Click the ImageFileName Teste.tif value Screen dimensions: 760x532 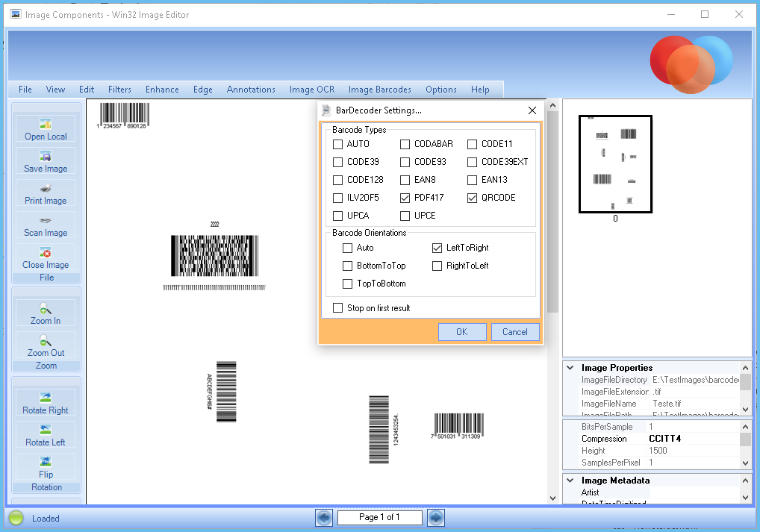[667, 404]
